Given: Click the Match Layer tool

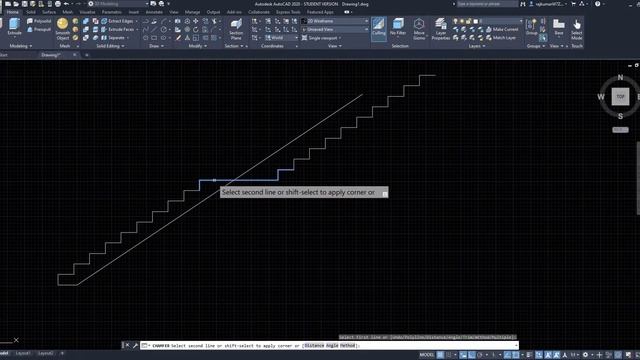Looking at the screenshot, I should click(500, 38).
